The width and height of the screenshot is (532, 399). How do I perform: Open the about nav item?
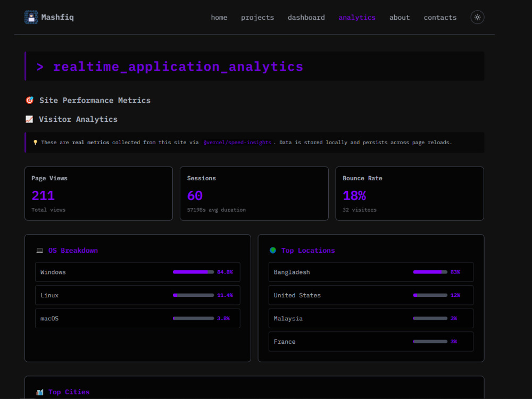[400, 18]
